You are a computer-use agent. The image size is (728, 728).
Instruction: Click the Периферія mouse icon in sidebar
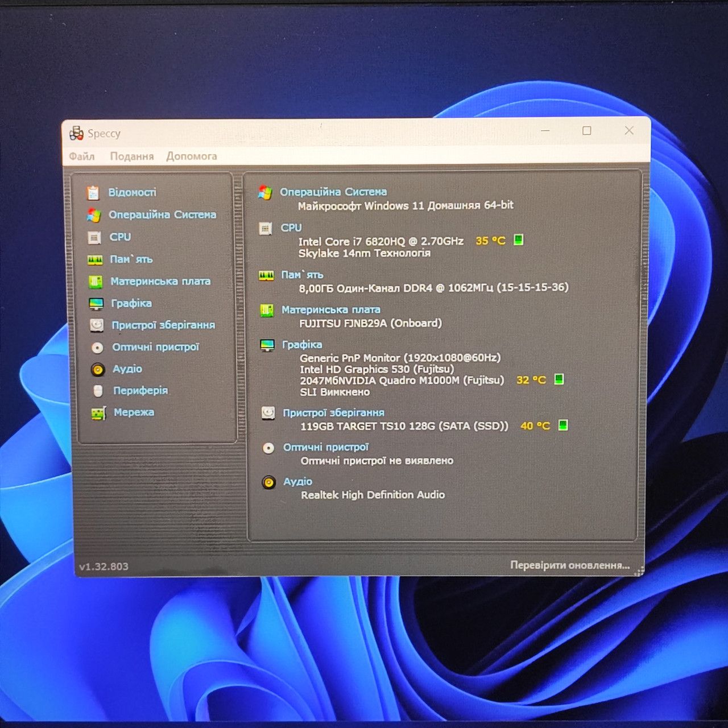98,391
